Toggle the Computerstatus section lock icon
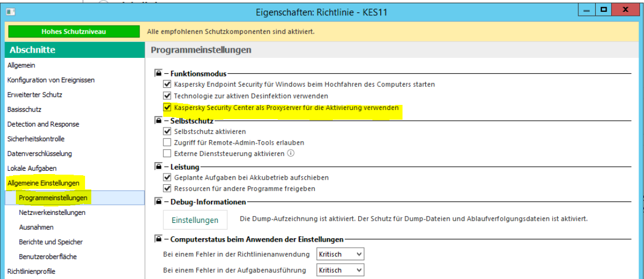 [159, 239]
